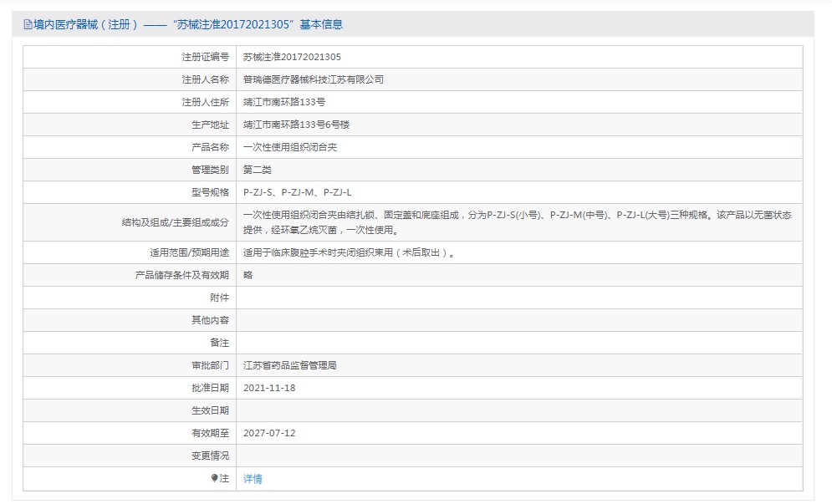This screenshot has height=504, width=832.
Task: Click the 批准日期 row label
Action: click(210, 388)
